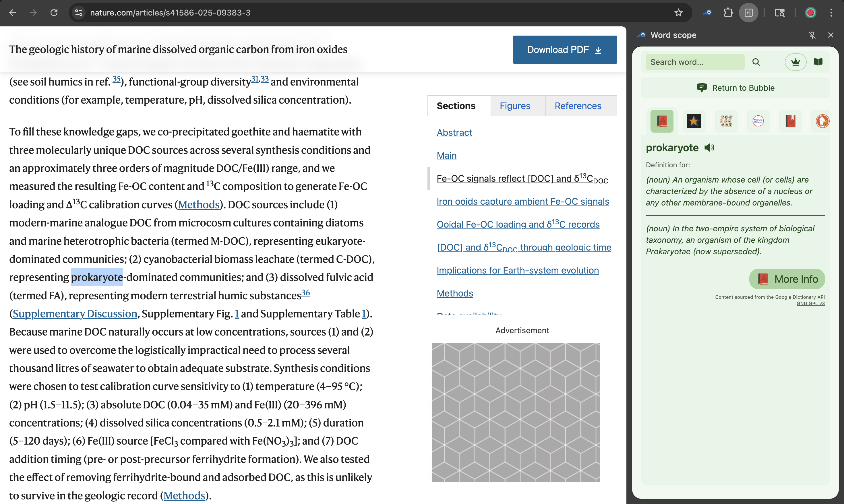Click the magnifier search icon in Word scope
This screenshot has width=844, height=504.
pyautogui.click(x=756, y=62)
